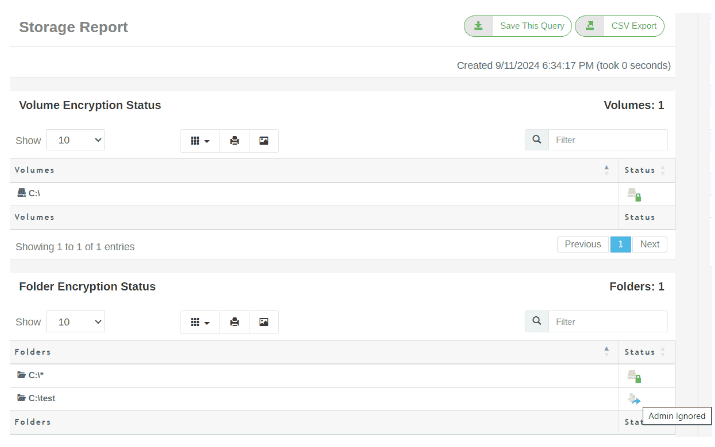Click the search icon beside Folder filter
715x447 pixels.
click(x=536, y=321)
